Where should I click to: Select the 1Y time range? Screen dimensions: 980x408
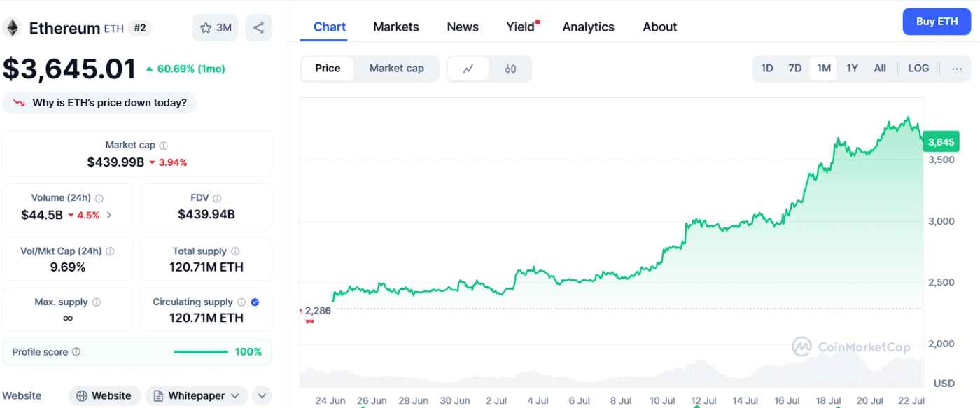pyautogui.click(x=852, y=69)
